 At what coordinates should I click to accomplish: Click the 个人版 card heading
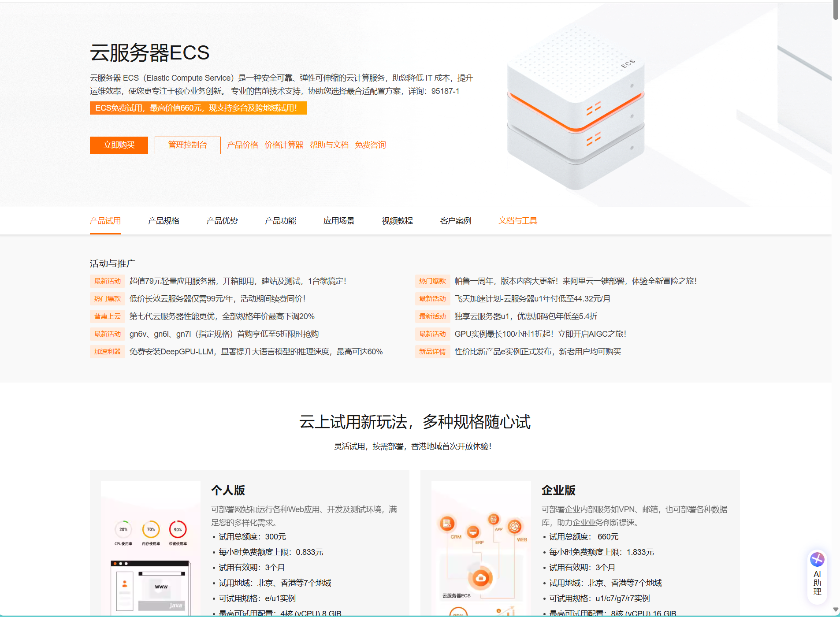click(228, 490)
